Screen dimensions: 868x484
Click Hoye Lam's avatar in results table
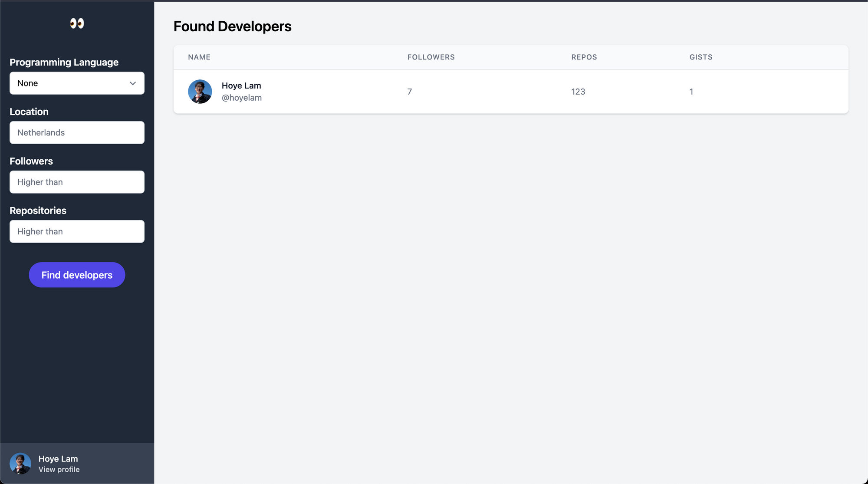200,92
